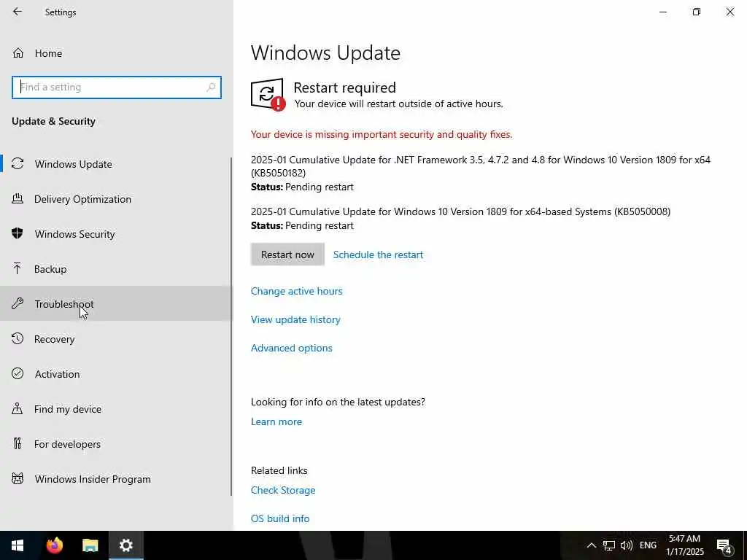
Task: Click the Restart required heading
Action: point(344,87)
